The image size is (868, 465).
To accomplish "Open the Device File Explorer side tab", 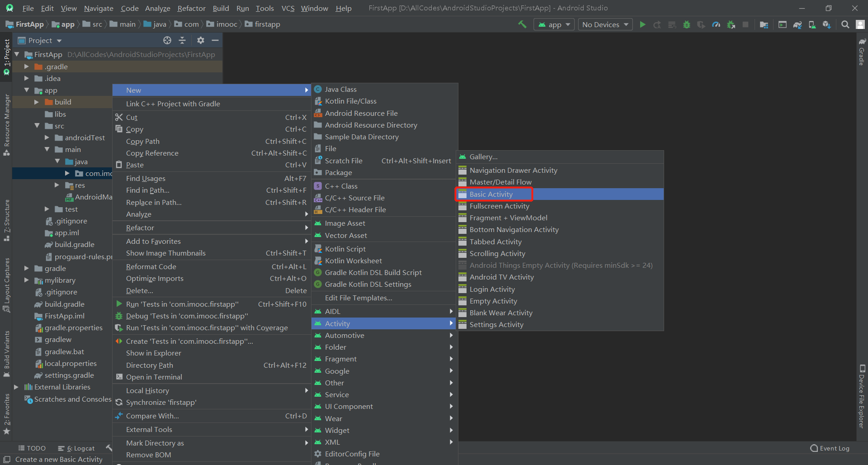I will click(x=862, y=396).
